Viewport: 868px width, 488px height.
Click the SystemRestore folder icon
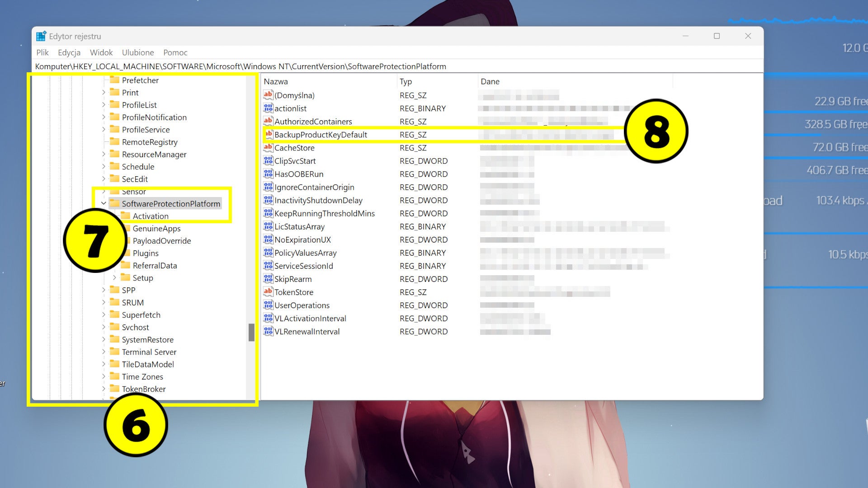(114, 339)
